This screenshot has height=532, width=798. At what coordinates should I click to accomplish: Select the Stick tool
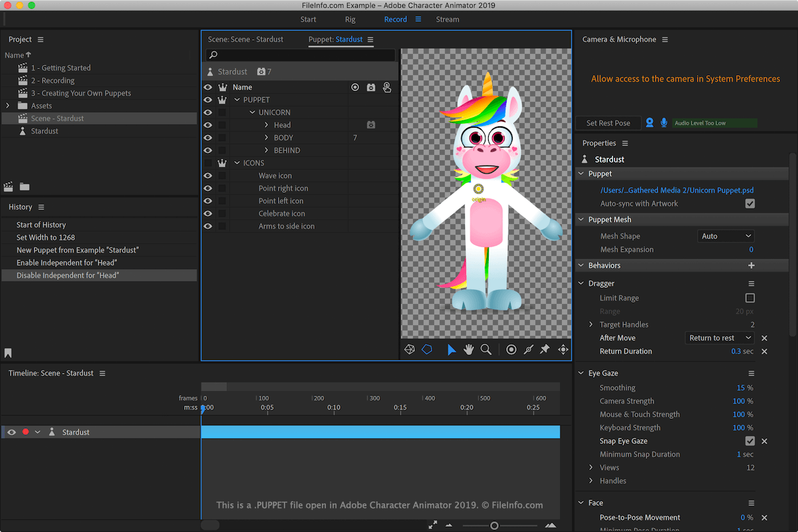(529, 349)
